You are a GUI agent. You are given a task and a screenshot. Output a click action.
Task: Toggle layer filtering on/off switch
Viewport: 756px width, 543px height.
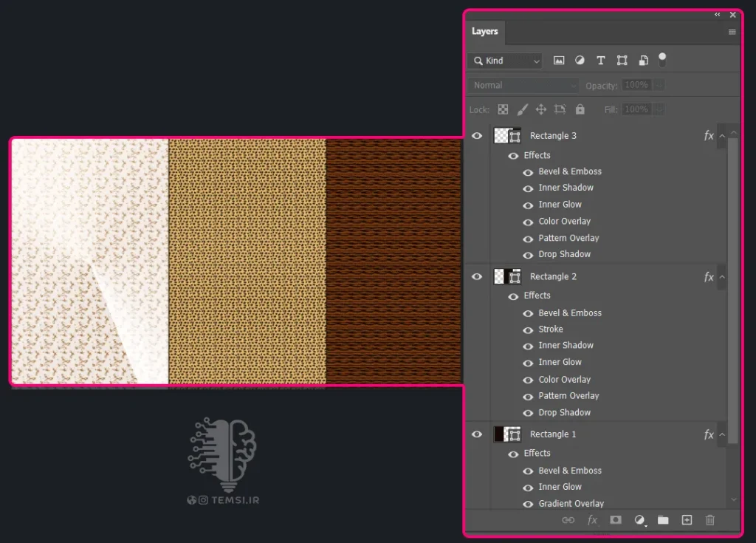click(662, 60)
